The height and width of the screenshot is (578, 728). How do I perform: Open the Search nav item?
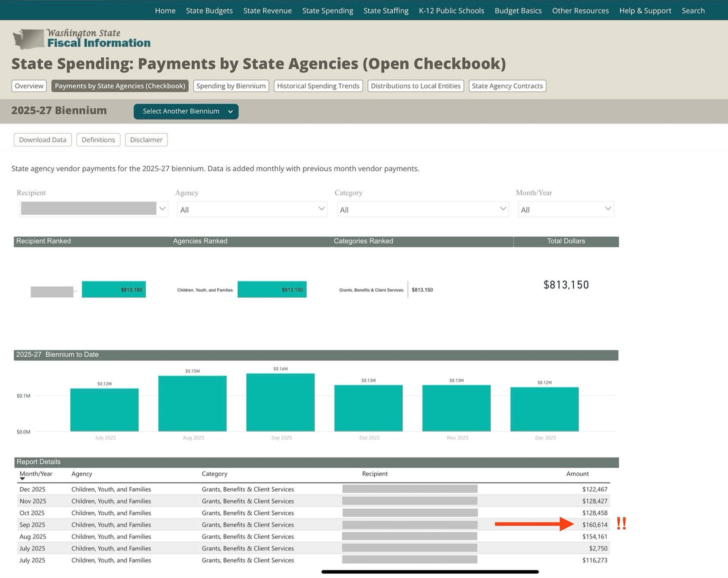(x=693, y=10)
